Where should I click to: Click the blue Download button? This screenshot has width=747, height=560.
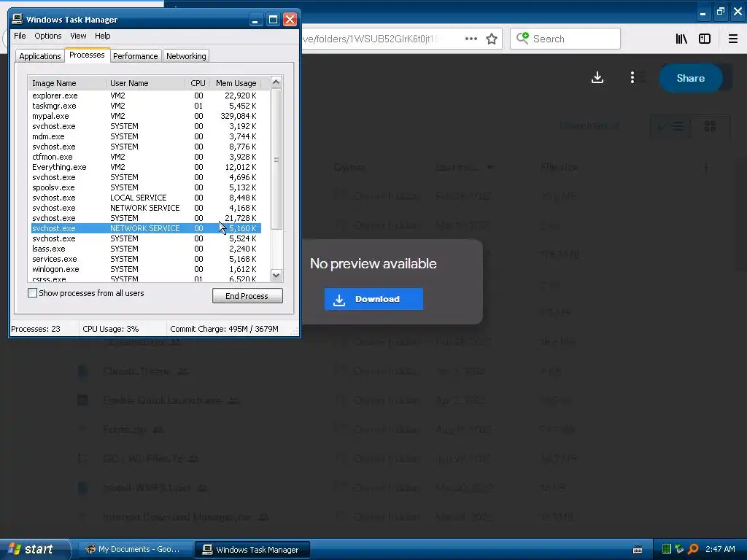tap(373, 299)
